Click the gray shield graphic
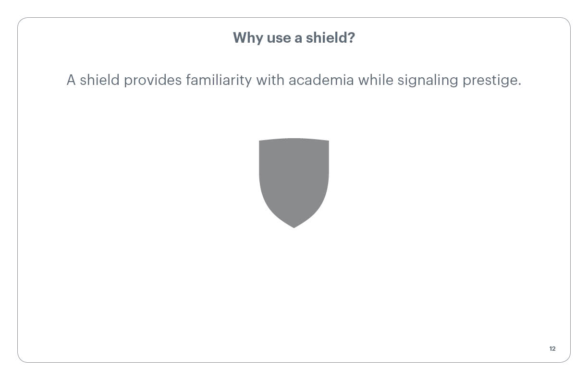This screenshot has height=380, width=588. pyautogui.click(x=294, y=183)
